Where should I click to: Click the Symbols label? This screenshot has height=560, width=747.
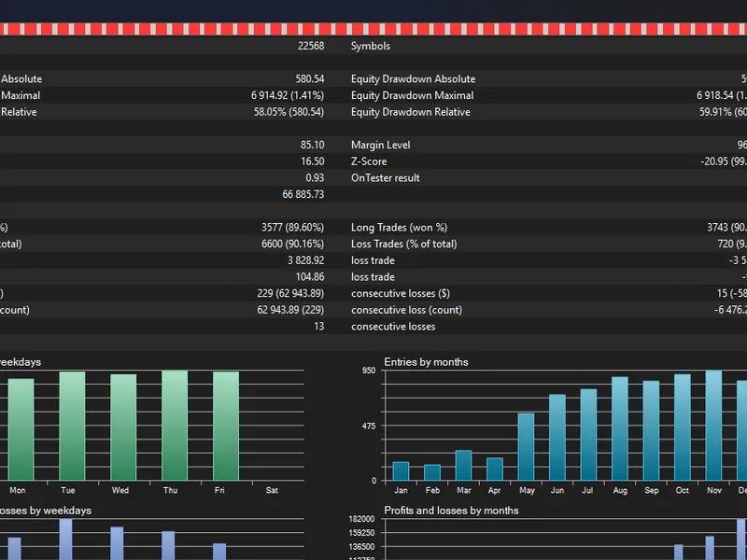coord(370,46)
